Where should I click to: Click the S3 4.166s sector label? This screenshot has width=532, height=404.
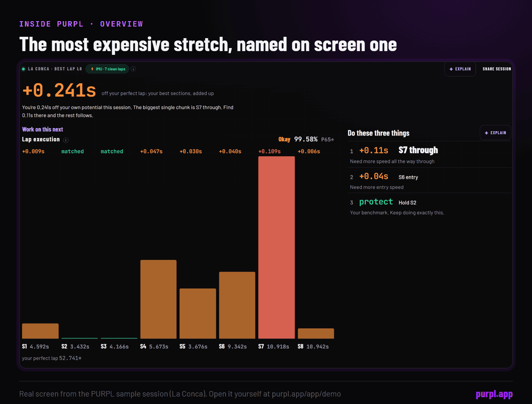click(115, 346)
